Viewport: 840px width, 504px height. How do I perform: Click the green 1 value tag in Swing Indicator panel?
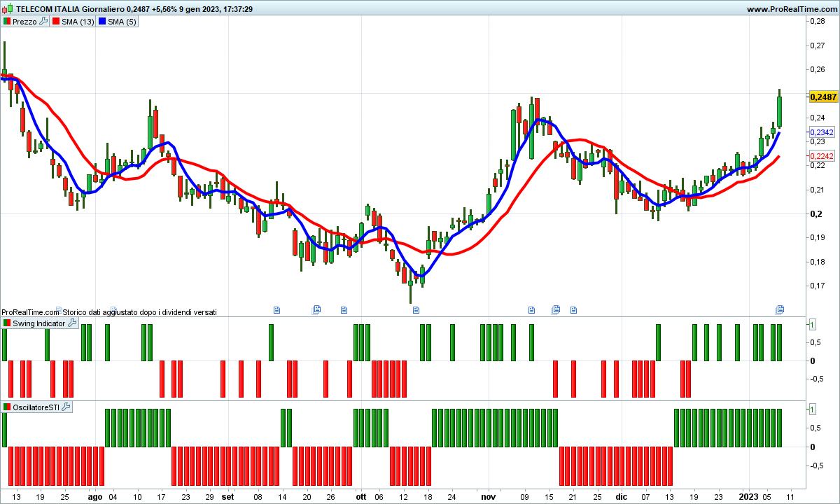point(812,324)
